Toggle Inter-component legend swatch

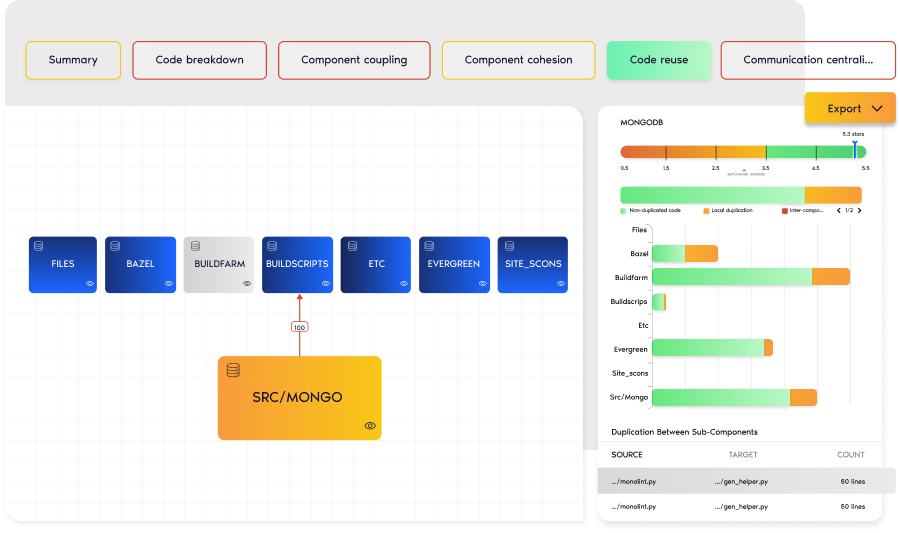pyautogui.click(x=785, y=211)
